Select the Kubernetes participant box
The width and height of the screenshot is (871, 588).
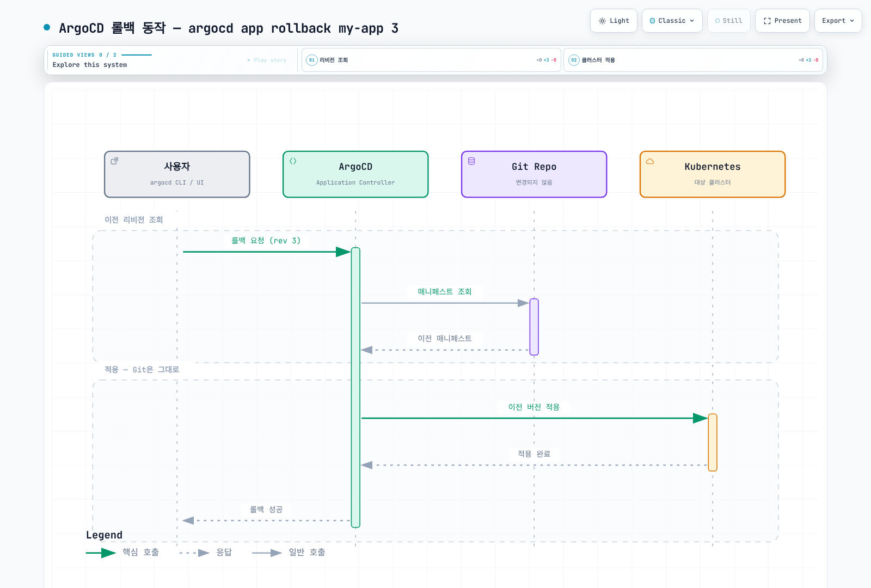point(713,174)
